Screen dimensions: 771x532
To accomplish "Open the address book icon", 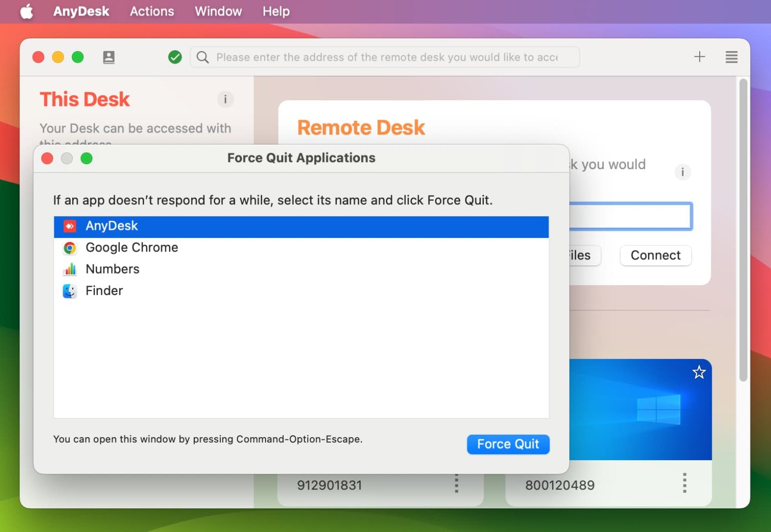I will (108, 57).
